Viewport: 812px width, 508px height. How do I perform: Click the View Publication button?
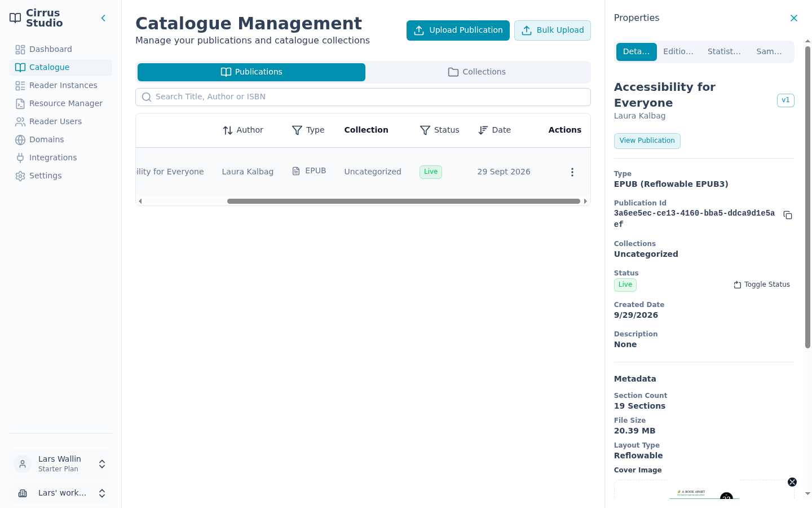[x=647, y=141]
